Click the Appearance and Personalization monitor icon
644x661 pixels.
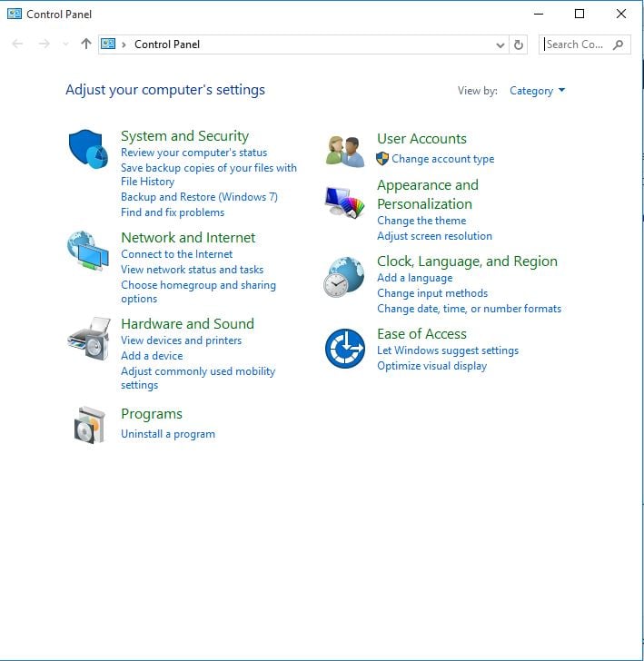[x=345, y=202]
